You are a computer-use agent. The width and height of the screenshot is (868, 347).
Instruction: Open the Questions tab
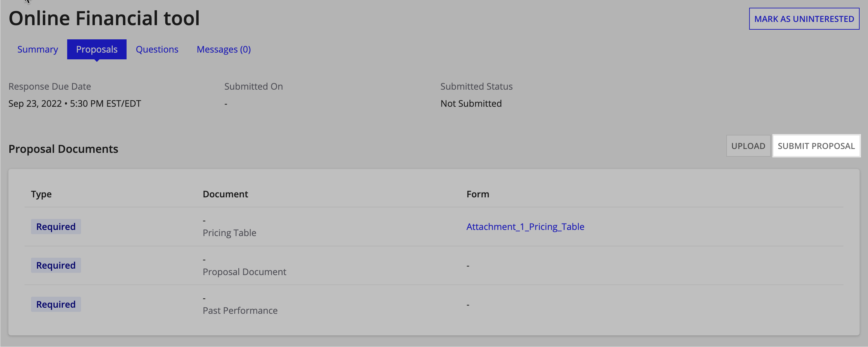pos(157,49)
